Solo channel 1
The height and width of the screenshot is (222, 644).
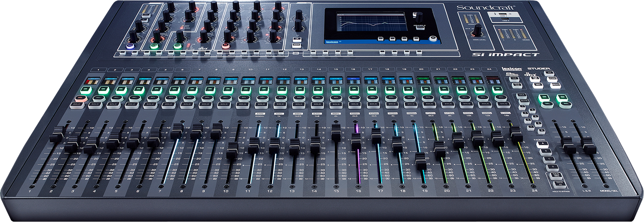(x=77, y=105)
